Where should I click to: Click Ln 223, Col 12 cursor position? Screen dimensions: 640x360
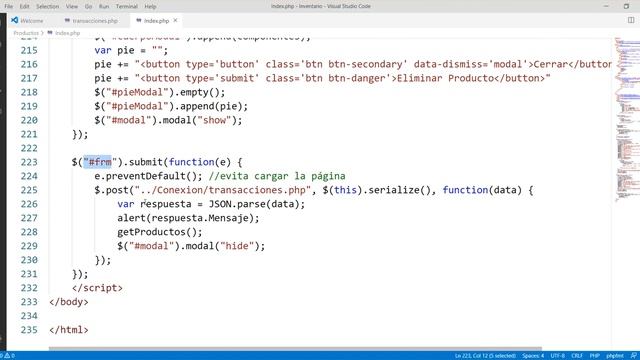pyautogui.click(x=485, y=356)
